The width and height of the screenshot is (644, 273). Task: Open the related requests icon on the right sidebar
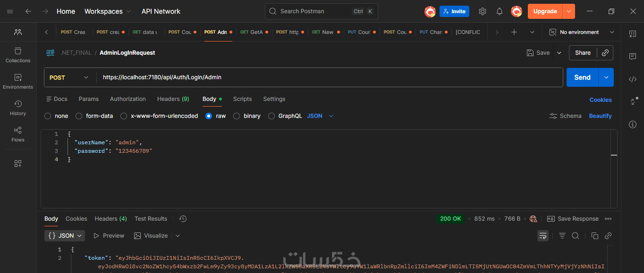pos(633,101)
